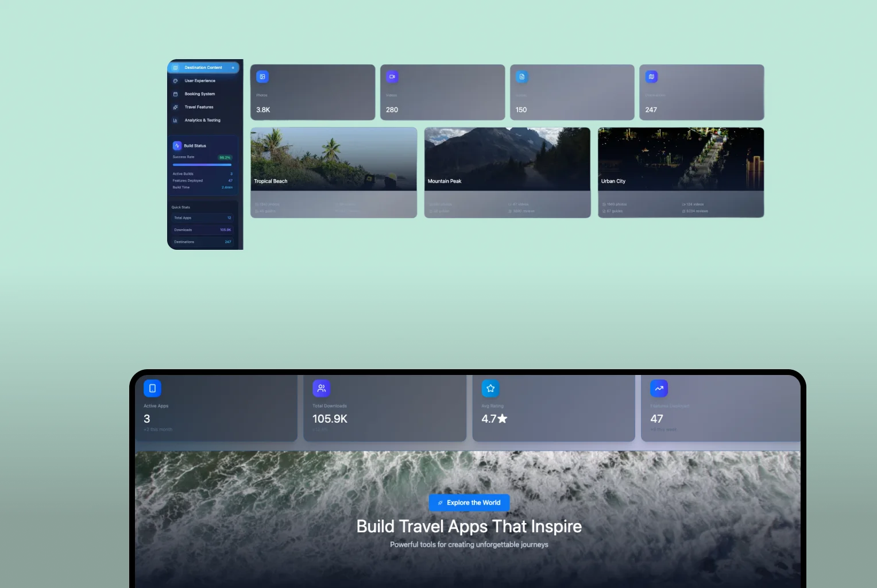The width and height of the screenshot is (877, 588).
Task: Click the Success Rate progress bar
Action: coord(202,165)
